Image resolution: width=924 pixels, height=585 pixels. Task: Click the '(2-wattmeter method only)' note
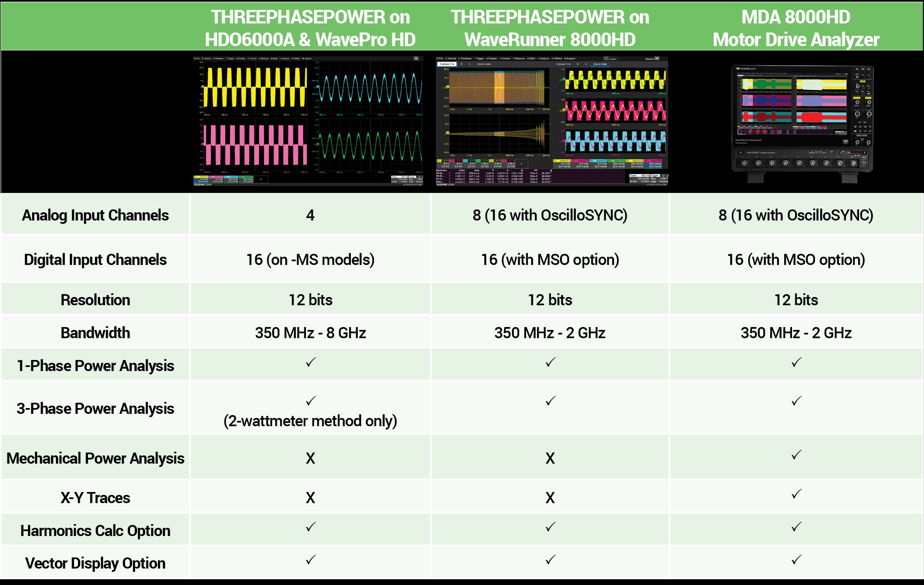(x=310, y=421)
